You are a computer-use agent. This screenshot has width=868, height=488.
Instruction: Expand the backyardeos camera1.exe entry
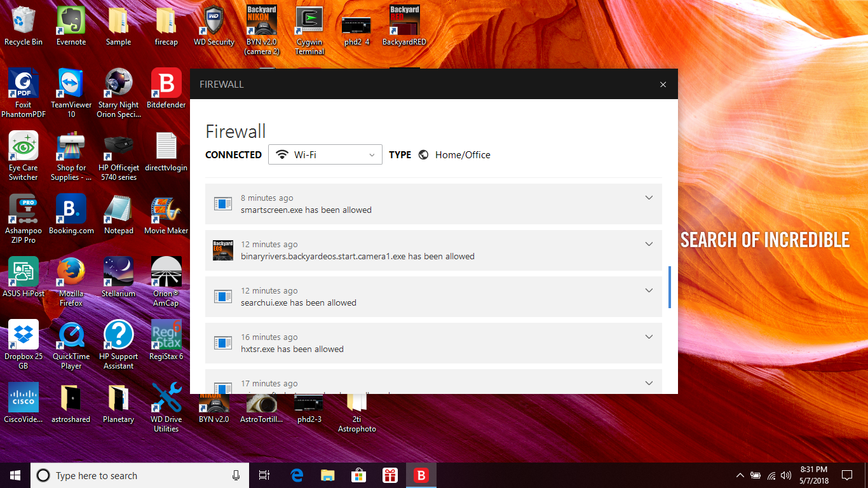click(649, 244)
